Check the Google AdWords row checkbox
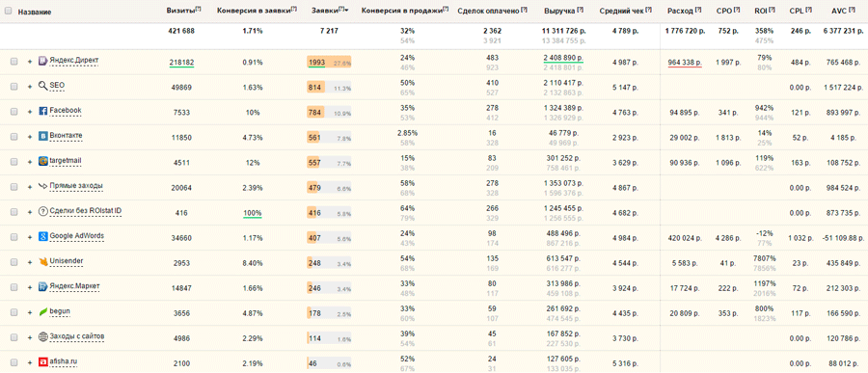This screenshot has width=868, height=373. (14, 237)
